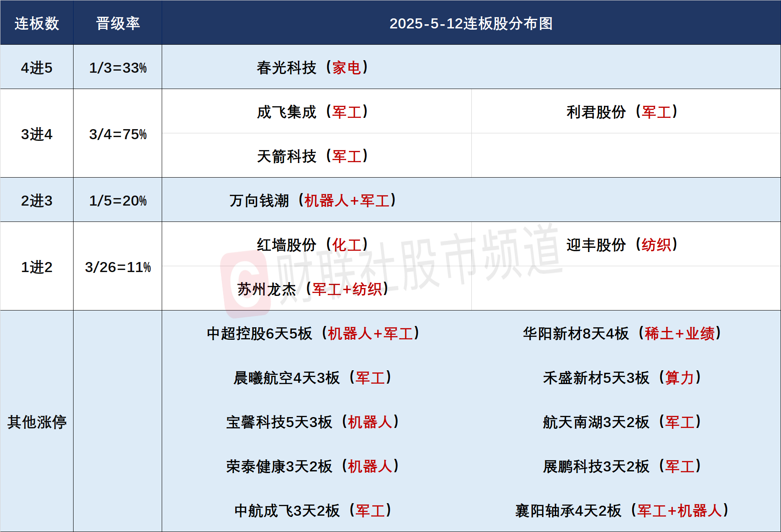Click the 红墙股份（化工）cell

[x=313, y=244]
